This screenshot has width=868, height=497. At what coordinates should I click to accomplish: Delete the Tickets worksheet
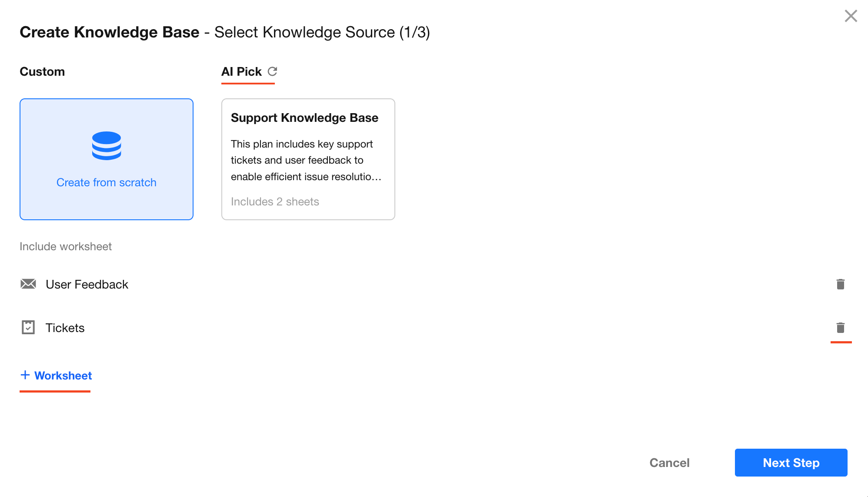coord(840,328)
